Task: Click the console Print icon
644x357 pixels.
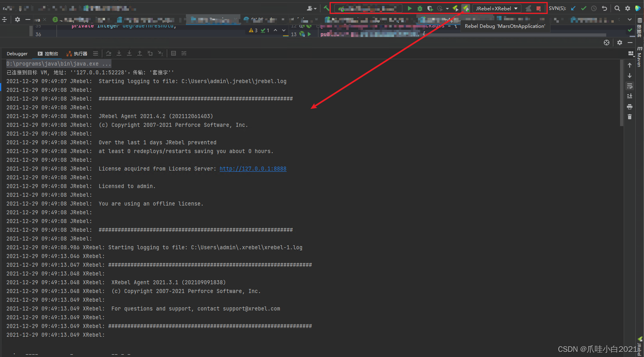Action: click(630, 107)
